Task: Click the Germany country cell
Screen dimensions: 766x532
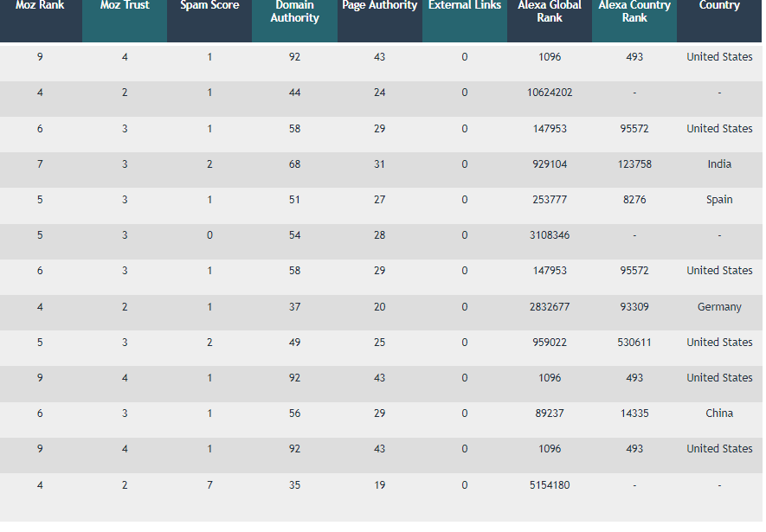Action: click(x=719, y=307)
